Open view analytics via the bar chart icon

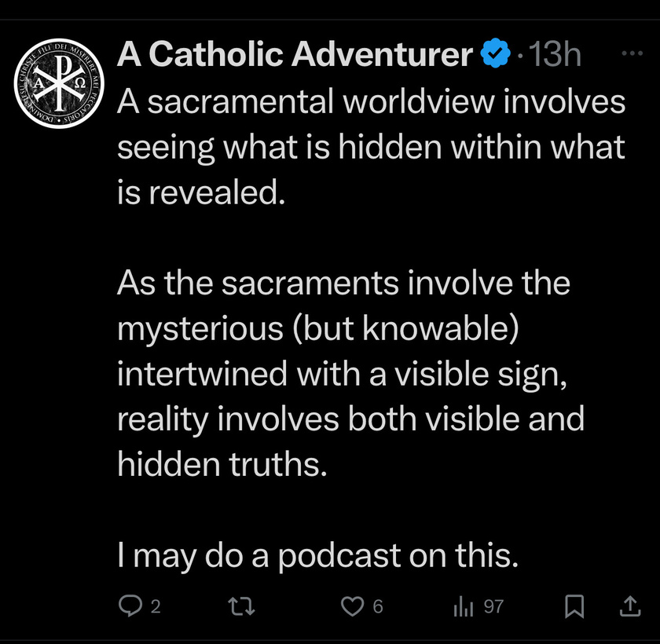(x=464, y=606)
